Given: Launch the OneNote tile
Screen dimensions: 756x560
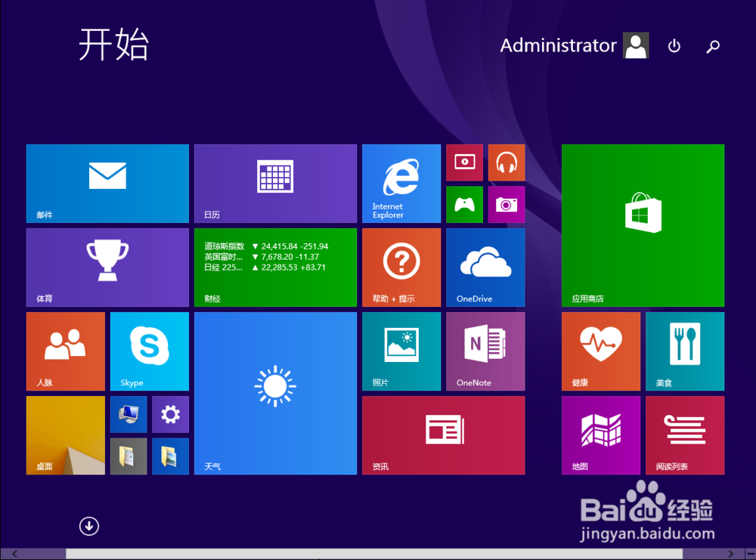Looking at the screenshot, I should 485,351.
